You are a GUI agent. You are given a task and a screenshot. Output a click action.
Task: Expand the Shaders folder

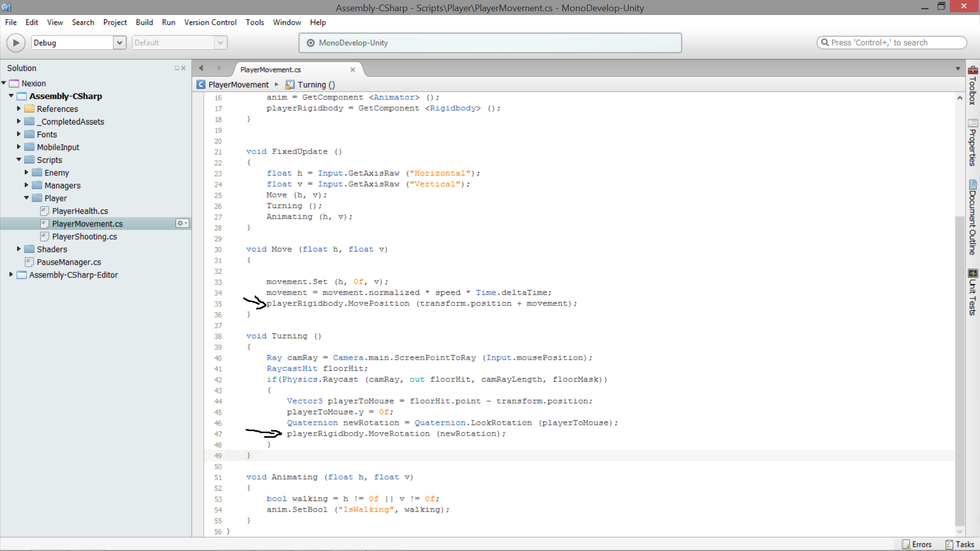coord(19,249)
